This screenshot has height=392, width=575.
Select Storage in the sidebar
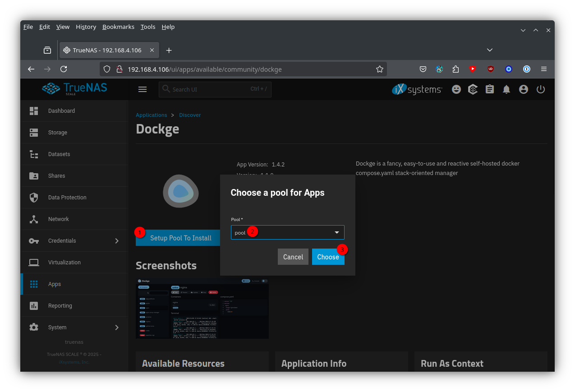(58, 133)
